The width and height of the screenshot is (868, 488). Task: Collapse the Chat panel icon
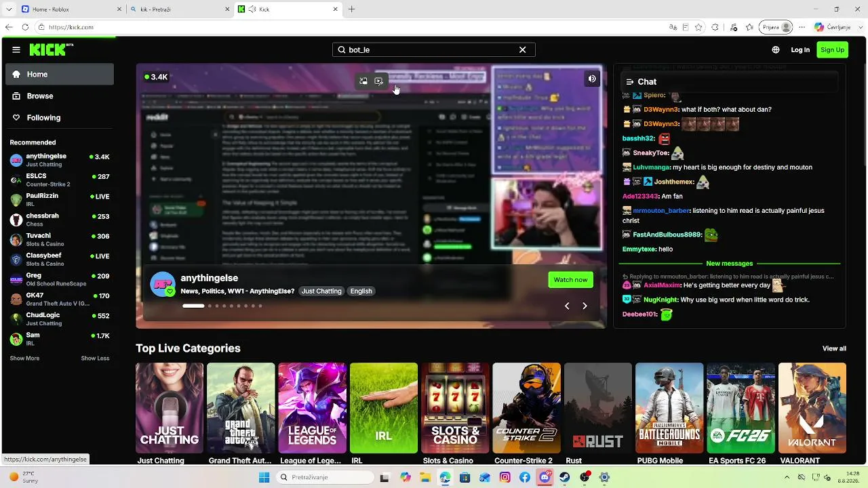pyautogui.click(x=630, y=82)
